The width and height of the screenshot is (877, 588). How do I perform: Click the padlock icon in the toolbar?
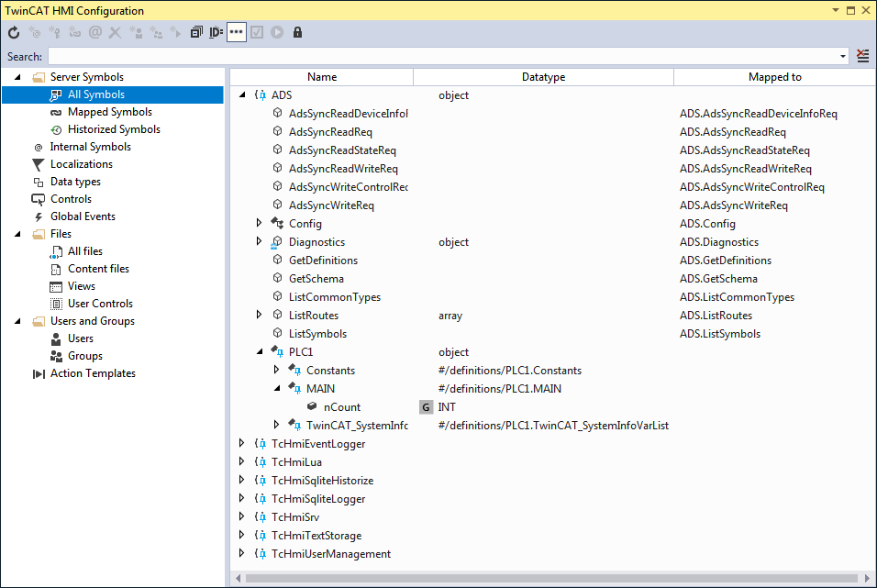click(297, 32)
